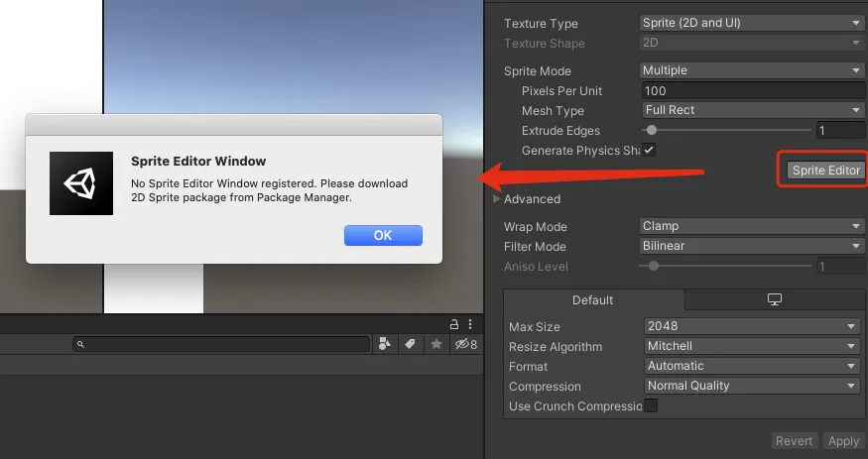Click the Compression label

tap(545, 386)
